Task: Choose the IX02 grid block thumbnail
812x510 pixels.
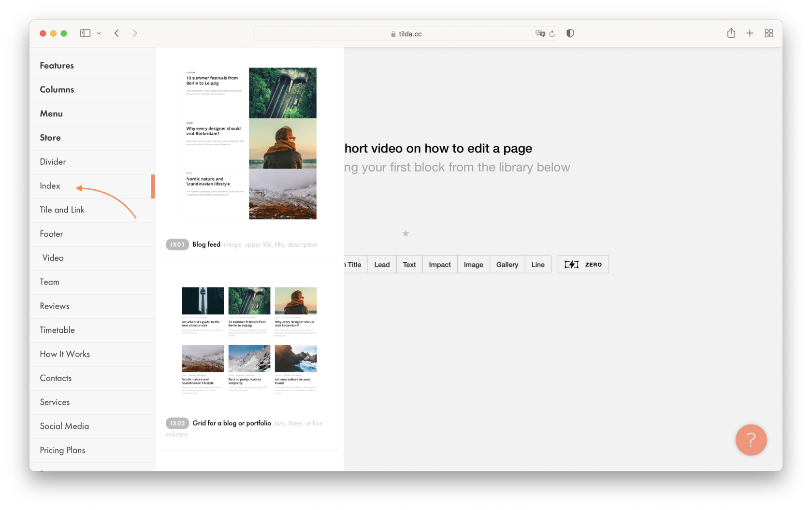Action: pyautogui.click(x=249, y=341)
